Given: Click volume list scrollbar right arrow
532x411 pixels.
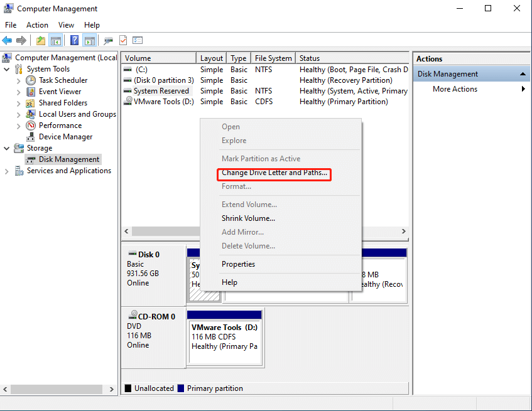Looking at the screenshot, I should 403,232.
